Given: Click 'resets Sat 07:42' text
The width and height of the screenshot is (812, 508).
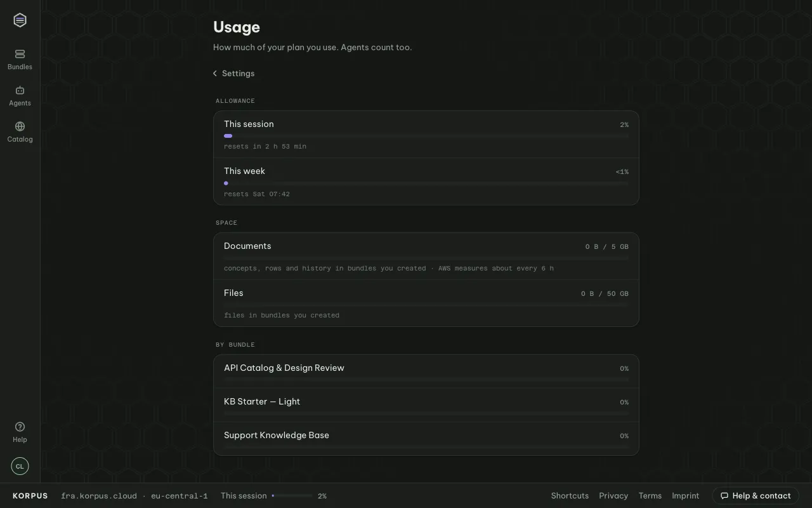Looking at the screenshot, I should (257, 194).
